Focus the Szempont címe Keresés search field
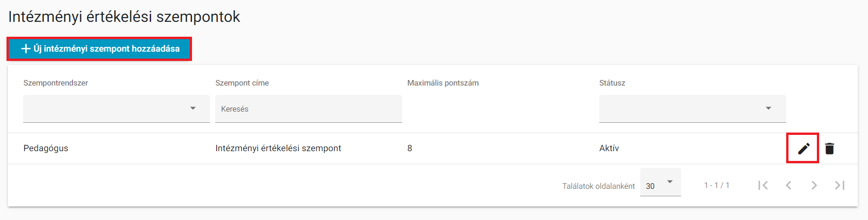Viewport: 868px width, 220px height. pos(309,109)
